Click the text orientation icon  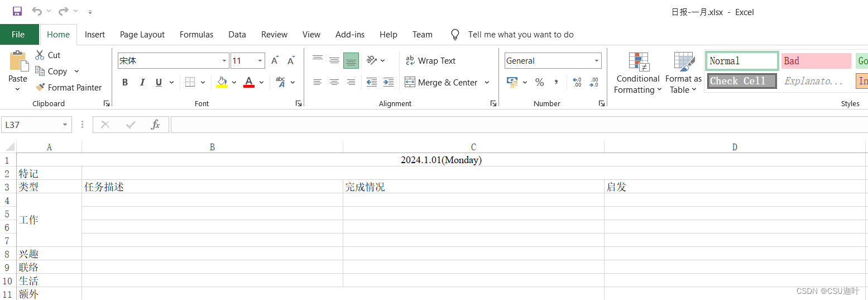coord(372,60)
